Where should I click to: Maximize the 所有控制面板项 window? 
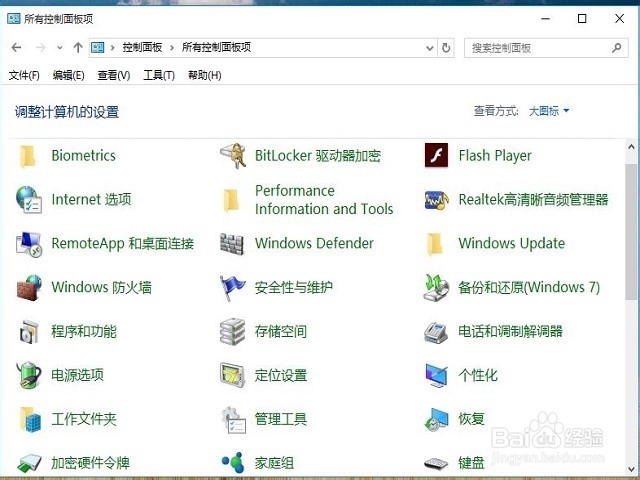pyautogui.click(x=582, y=19)
